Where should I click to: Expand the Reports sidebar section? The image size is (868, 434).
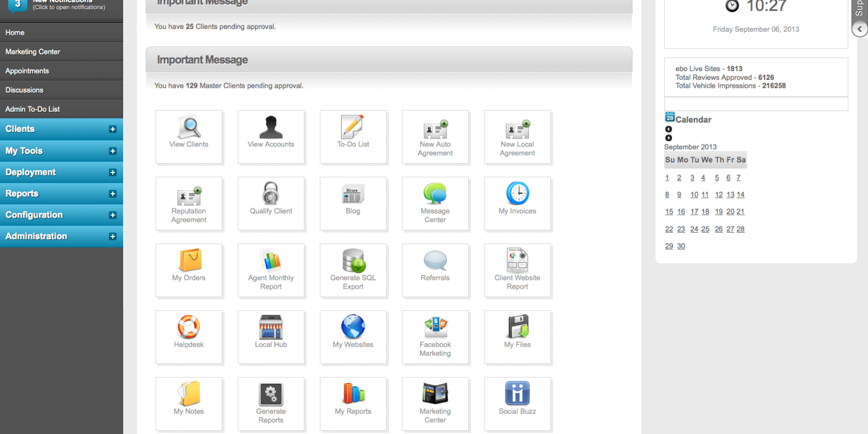tap(61, 194)
